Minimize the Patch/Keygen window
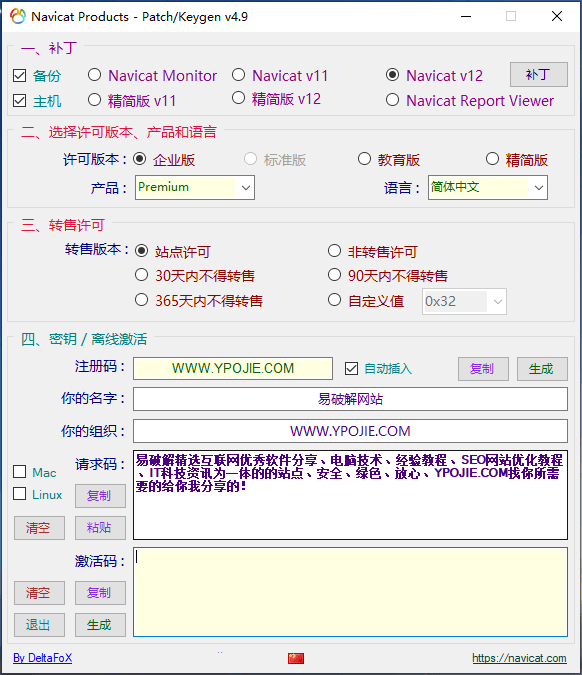The height and width of the screenshot is (675, 582). pos(466,16)
